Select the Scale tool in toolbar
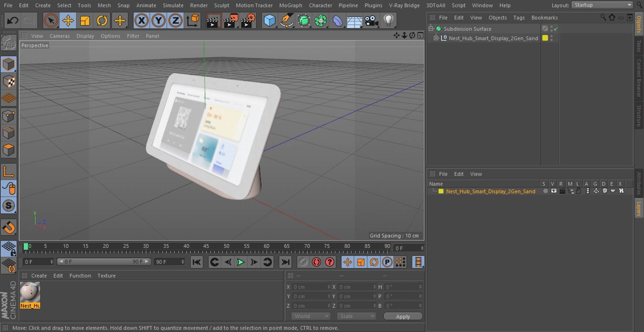Screen dimensions: 644x332 (85, 21)
